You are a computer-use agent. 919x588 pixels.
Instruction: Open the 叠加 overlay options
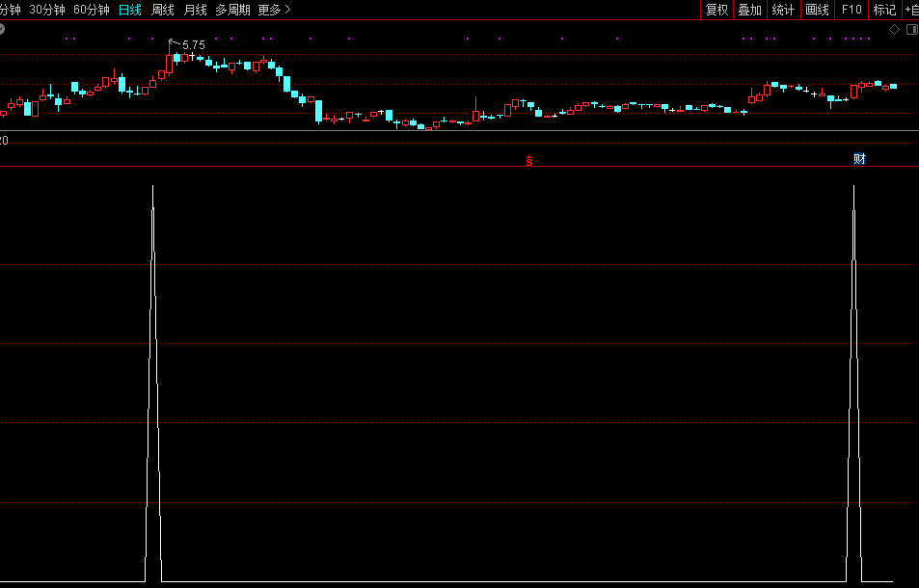click(749, 10)
